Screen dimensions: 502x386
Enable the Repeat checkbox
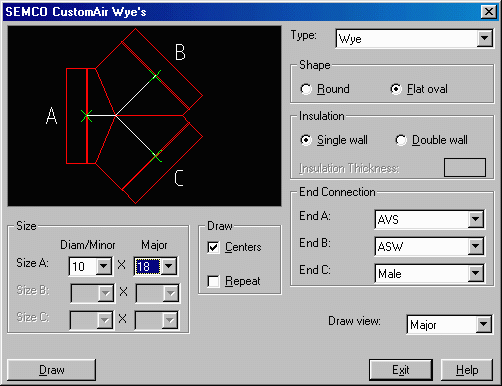(x=233, y=281)
